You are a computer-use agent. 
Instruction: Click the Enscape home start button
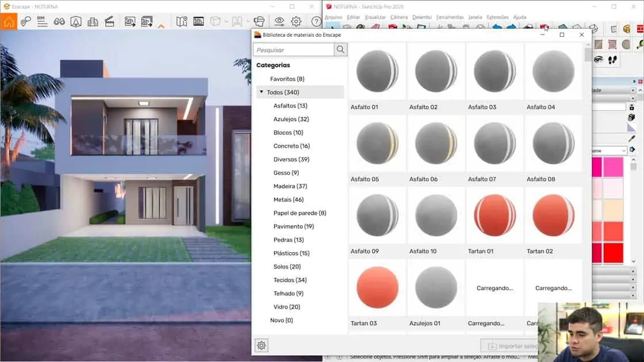[9, 21]
